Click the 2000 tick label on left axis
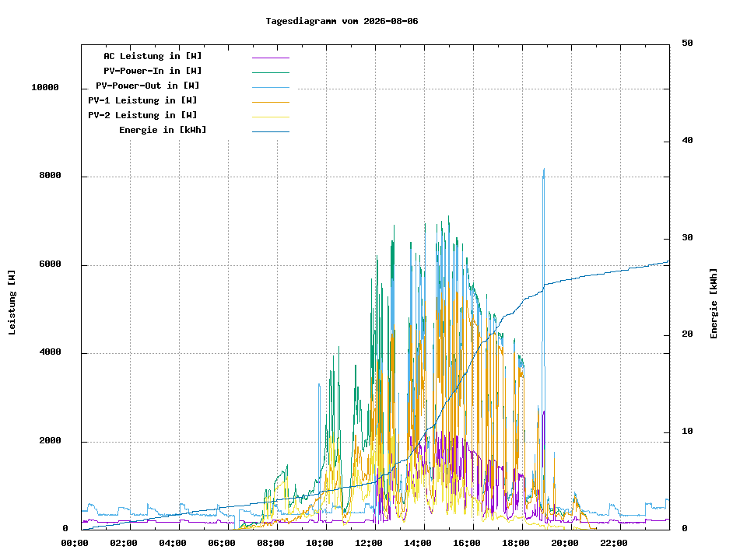Viewport: 747px width, 560px height. [50, 440]
